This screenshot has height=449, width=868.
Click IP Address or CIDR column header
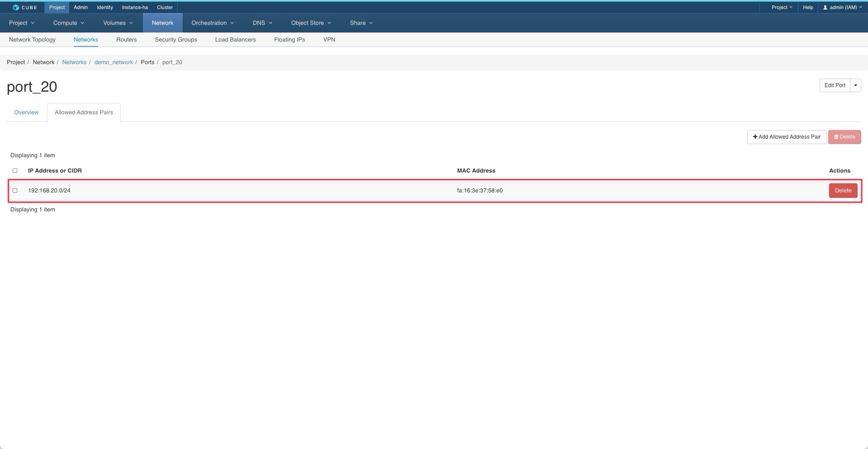55,171
